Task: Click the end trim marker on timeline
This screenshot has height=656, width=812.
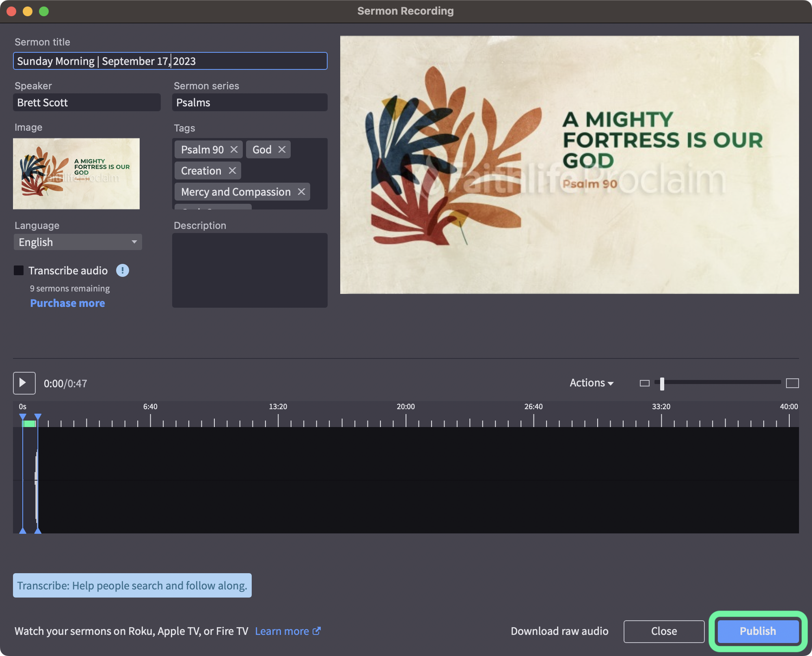Action: coord(38,417)
